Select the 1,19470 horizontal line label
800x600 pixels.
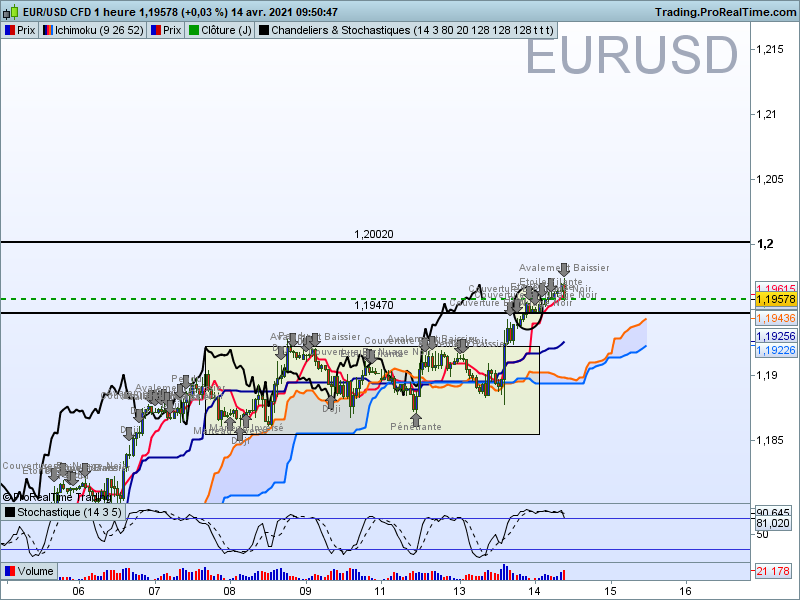coord(374,305)
